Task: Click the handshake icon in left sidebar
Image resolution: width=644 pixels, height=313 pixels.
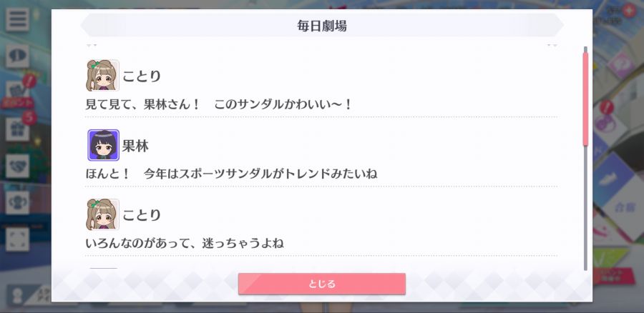Action: coord(17,166)
